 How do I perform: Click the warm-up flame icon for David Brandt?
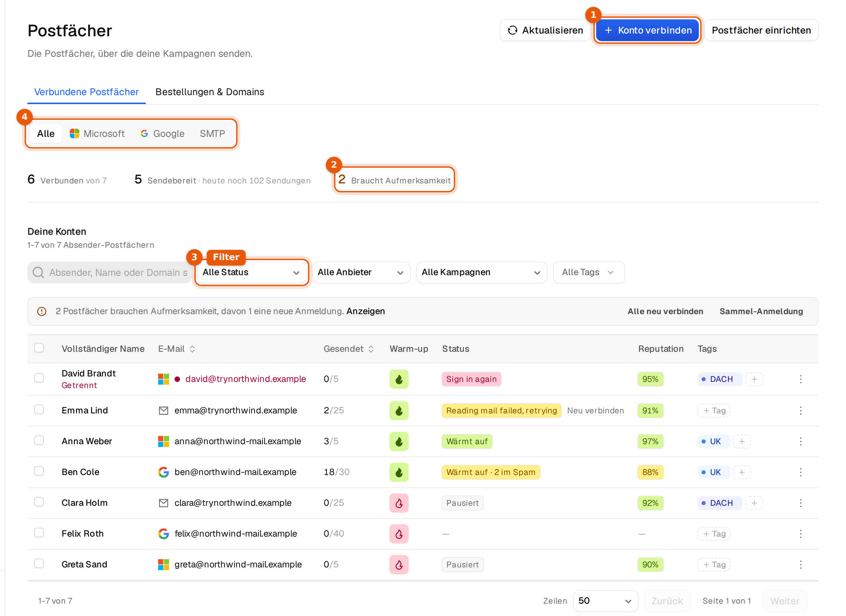tap(399, 379)
